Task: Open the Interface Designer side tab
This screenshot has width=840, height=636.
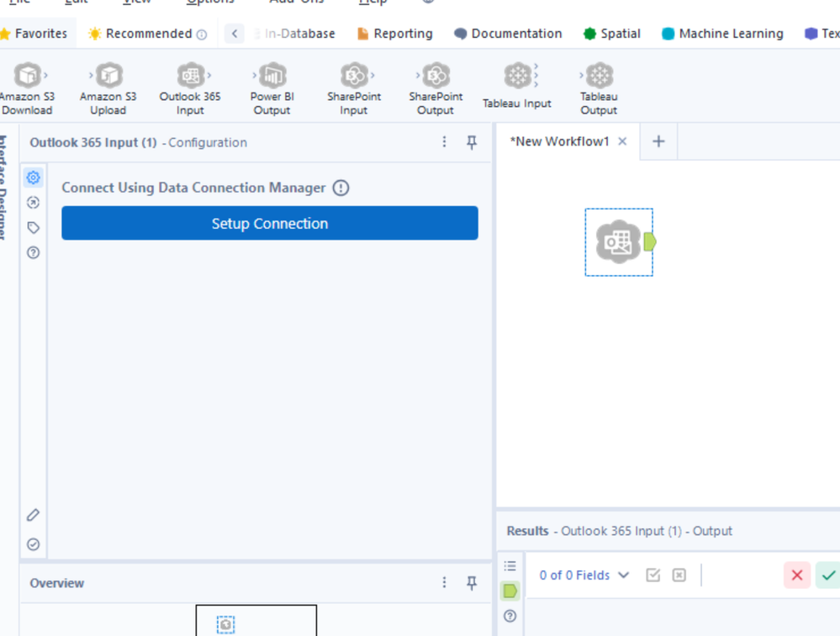Action: [3, 188]
